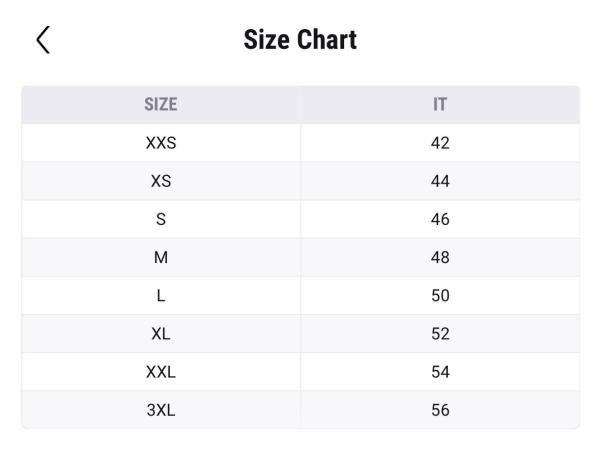
Task: Choose the S size cell
Action: [161, 219]
